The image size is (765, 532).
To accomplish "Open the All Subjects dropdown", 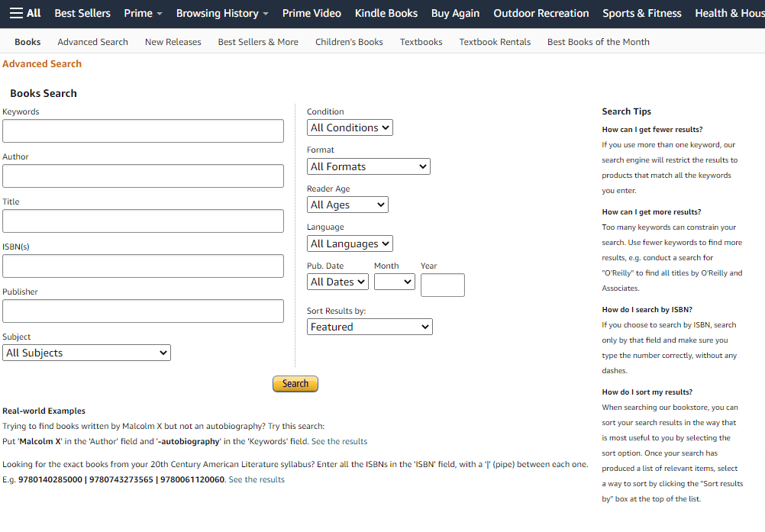I will (x=86, y=353).
